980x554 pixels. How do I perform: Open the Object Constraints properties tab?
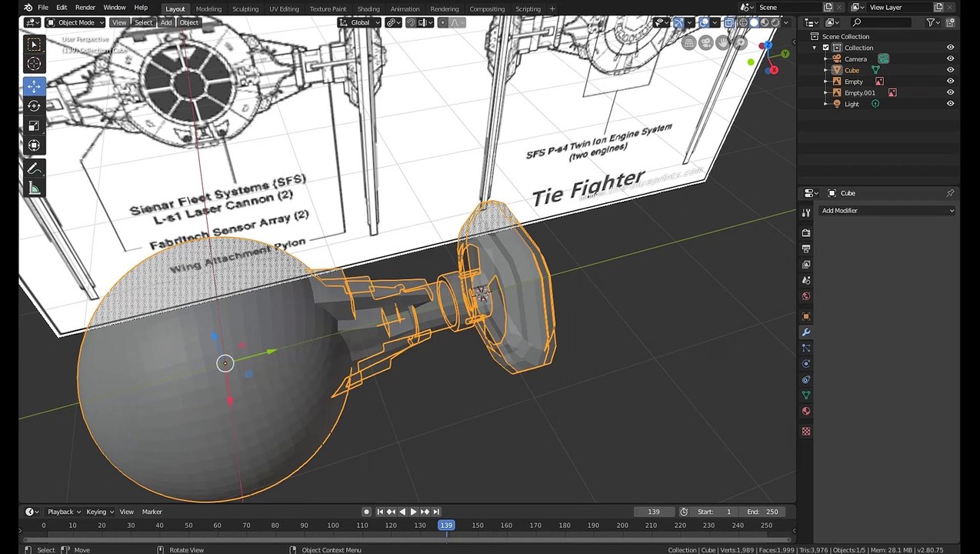[x=806, y=379]
